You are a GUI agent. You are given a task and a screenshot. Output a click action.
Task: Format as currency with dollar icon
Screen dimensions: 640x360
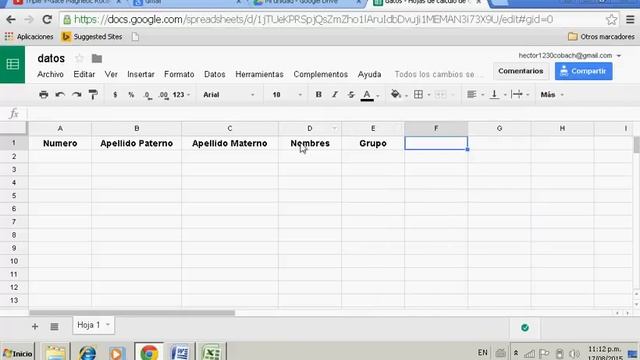tap(115, 95)
